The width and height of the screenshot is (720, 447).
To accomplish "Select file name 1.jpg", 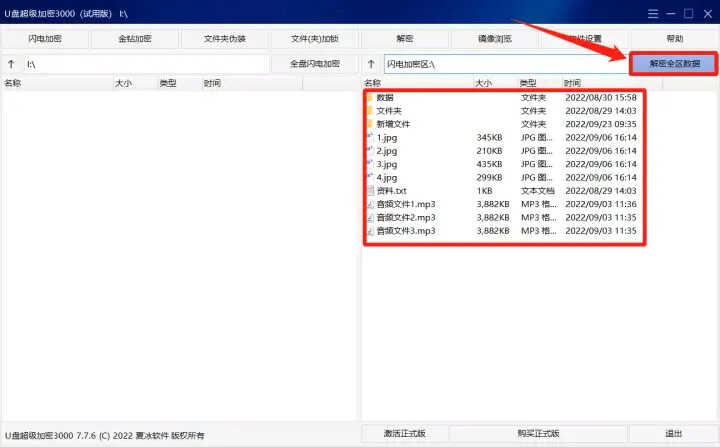I will pos(387,137).
